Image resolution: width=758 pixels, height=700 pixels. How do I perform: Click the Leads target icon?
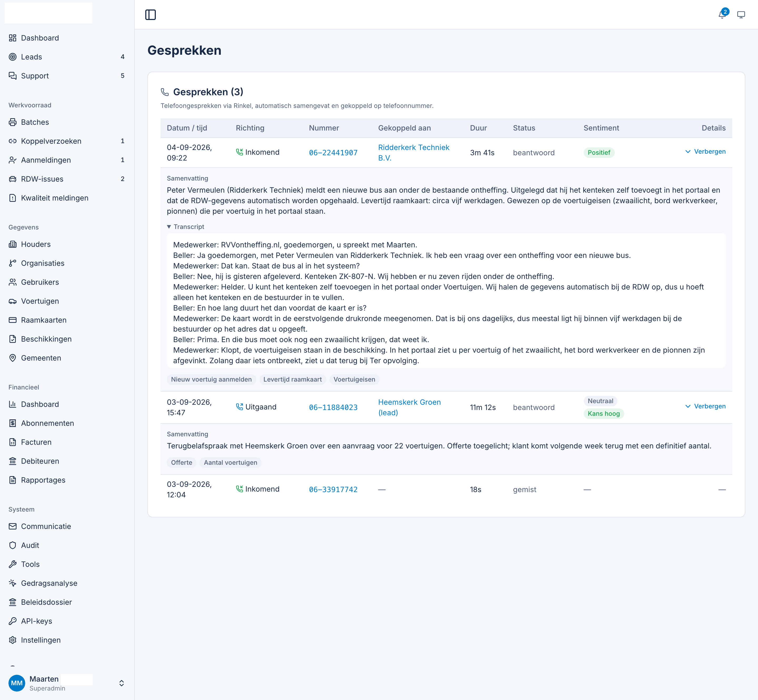(x=12, y=57)
